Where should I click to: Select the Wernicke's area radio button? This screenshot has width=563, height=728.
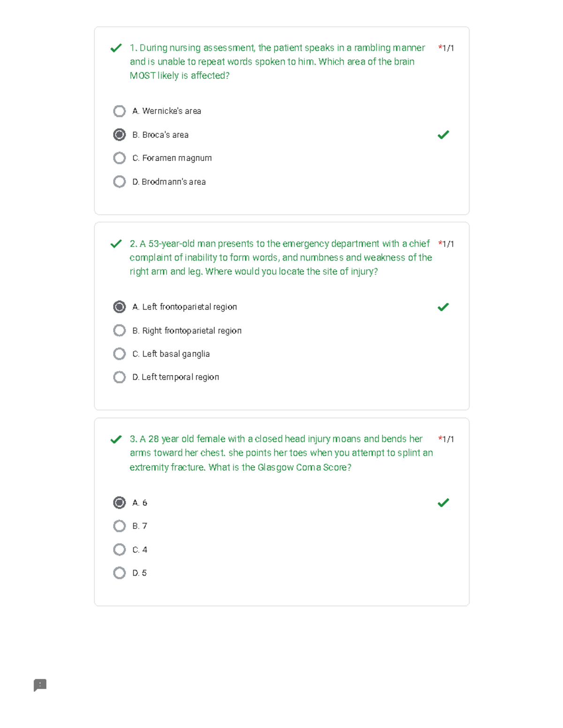[120, 111]
